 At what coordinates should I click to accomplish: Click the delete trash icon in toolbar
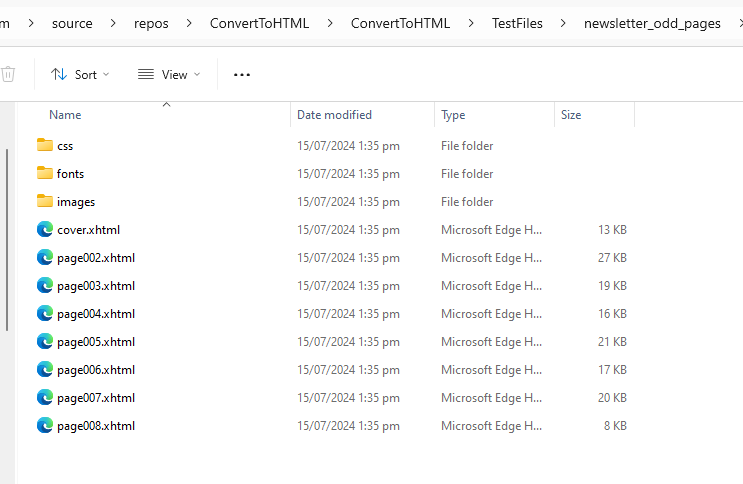[x=8, y=74]
